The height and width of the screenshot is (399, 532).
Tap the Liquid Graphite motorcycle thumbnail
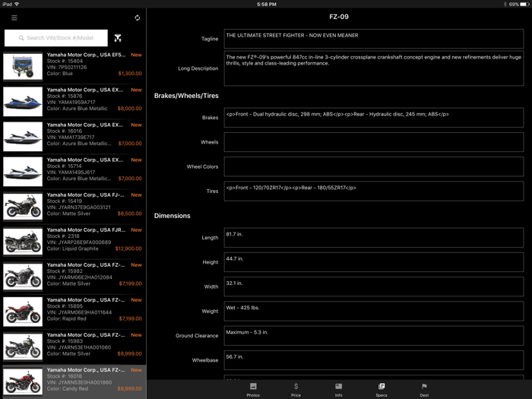[x=23, y=241]
